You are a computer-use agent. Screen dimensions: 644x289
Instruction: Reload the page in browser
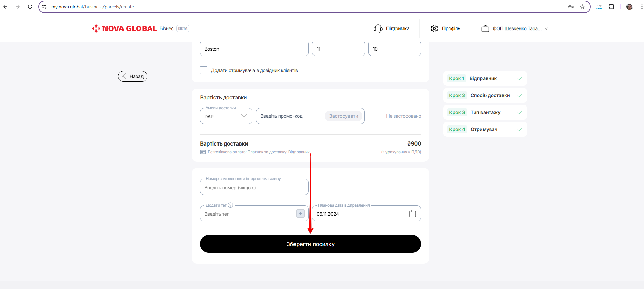pyautogui.click(x=30, y=7)
